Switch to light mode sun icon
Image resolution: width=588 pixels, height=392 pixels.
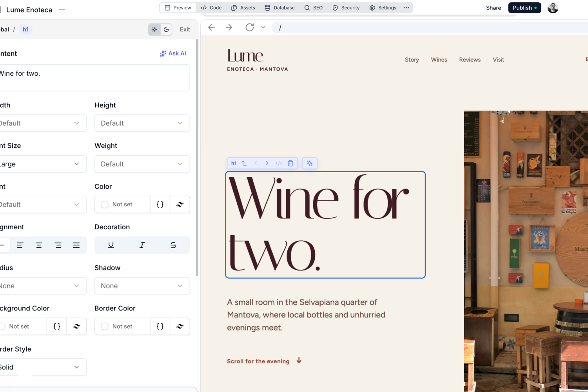click(x=154, y=29)
